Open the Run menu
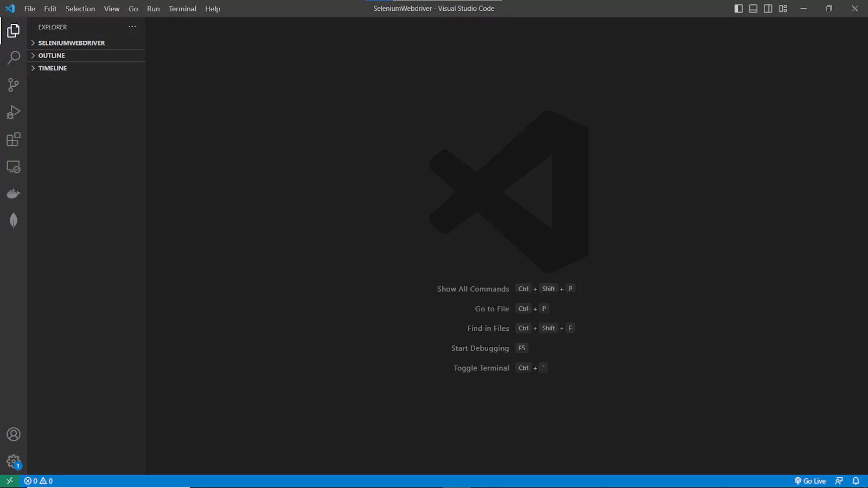The height and width of the screenshot is (488, 868). coord(153,9)
